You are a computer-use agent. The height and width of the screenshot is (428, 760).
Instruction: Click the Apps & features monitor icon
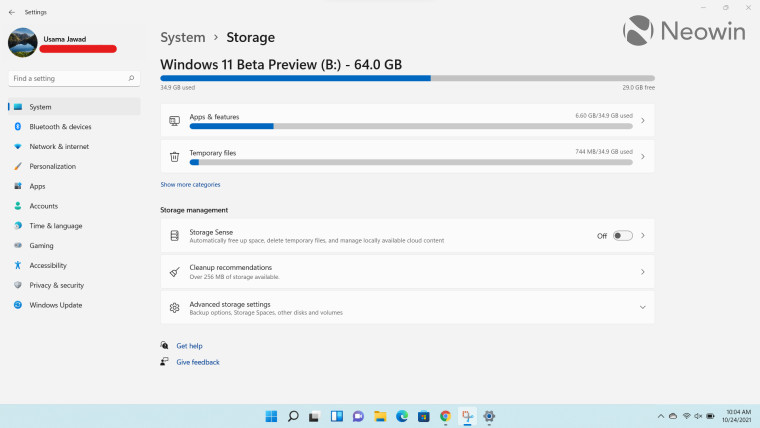(174, 121)
